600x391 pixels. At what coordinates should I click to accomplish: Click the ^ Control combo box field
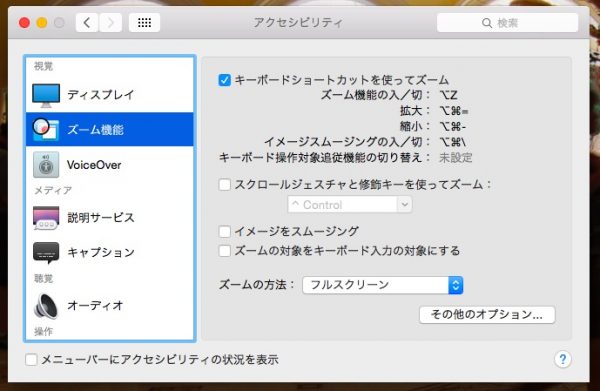tap(350, 205)
